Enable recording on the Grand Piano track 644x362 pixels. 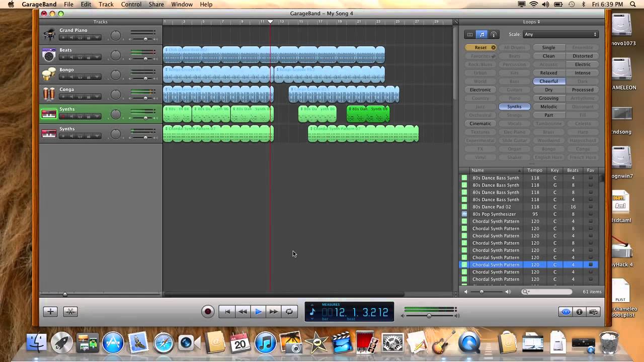pyautogui.click(x=63, y=37)
